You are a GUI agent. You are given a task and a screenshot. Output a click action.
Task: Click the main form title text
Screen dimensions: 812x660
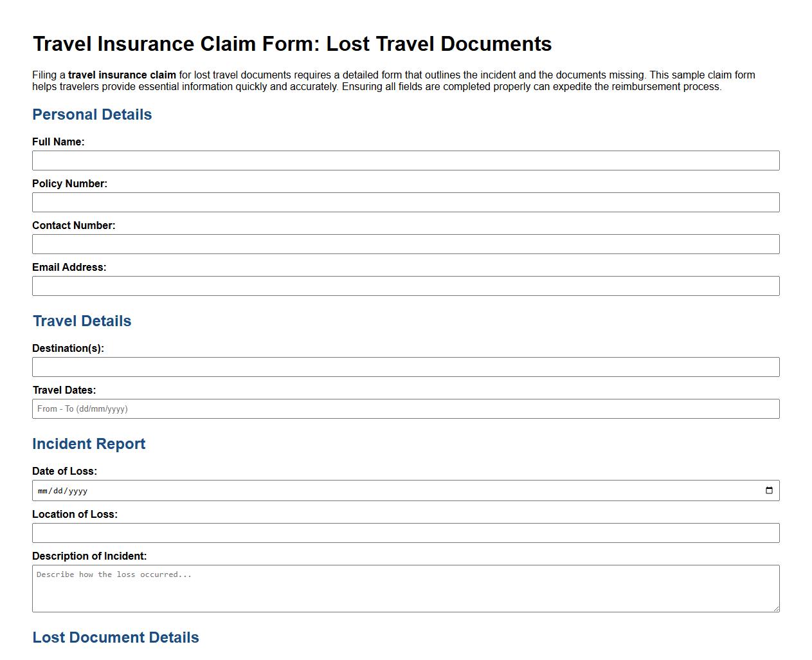pyautogui.click(x=292, y=44)
